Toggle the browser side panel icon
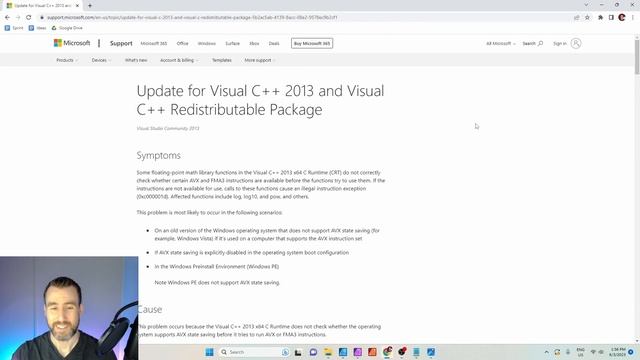This screenshot has height=360, width=640. pyautogui.click(x=611, y=18)
